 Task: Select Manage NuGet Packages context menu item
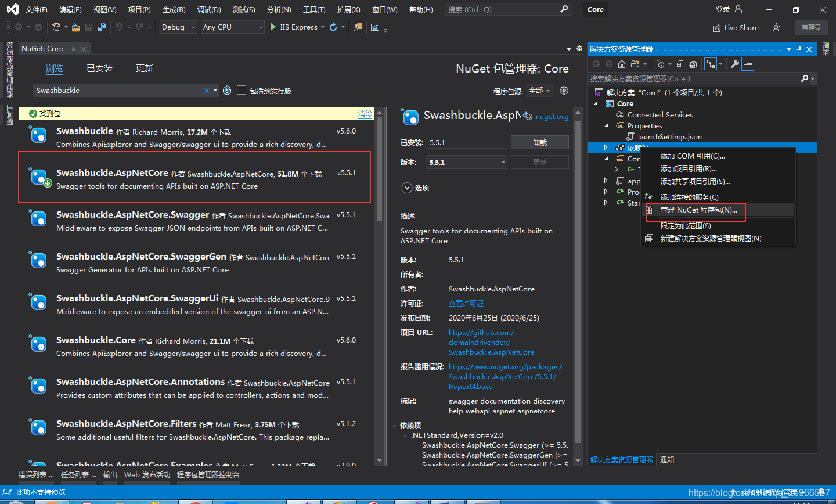(x=719, y=210)
